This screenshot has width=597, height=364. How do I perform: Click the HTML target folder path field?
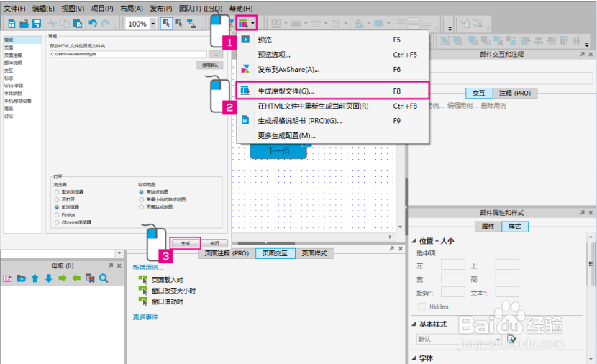click(x=128, y=54)
